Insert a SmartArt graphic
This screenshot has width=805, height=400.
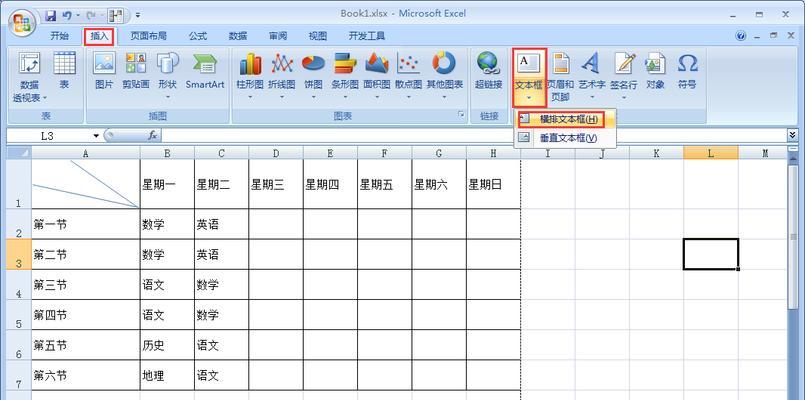coord(204,71)
